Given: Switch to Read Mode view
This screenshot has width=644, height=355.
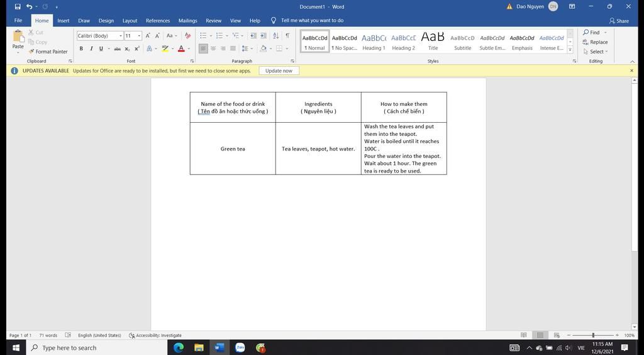Looking at the screenshot, I should [524, 335].
